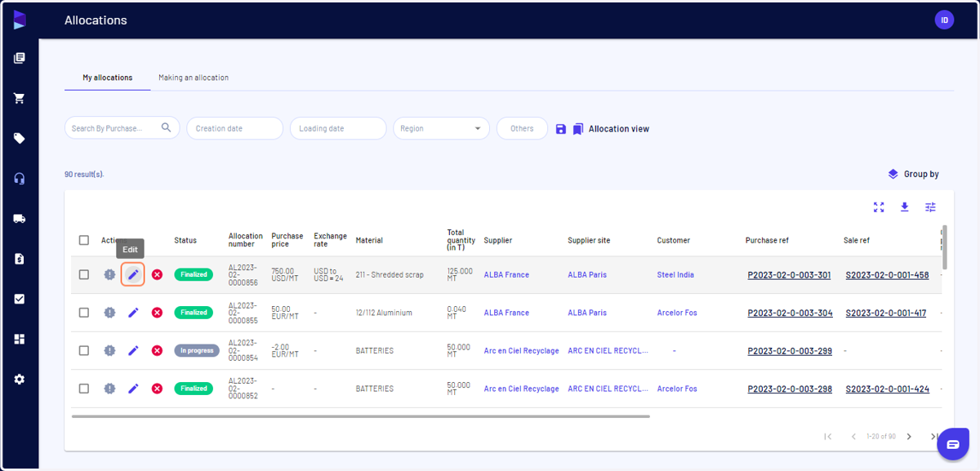Click the alert badge for AL2023-02-0000852
The image size is (980, 471).
(109, 389)
